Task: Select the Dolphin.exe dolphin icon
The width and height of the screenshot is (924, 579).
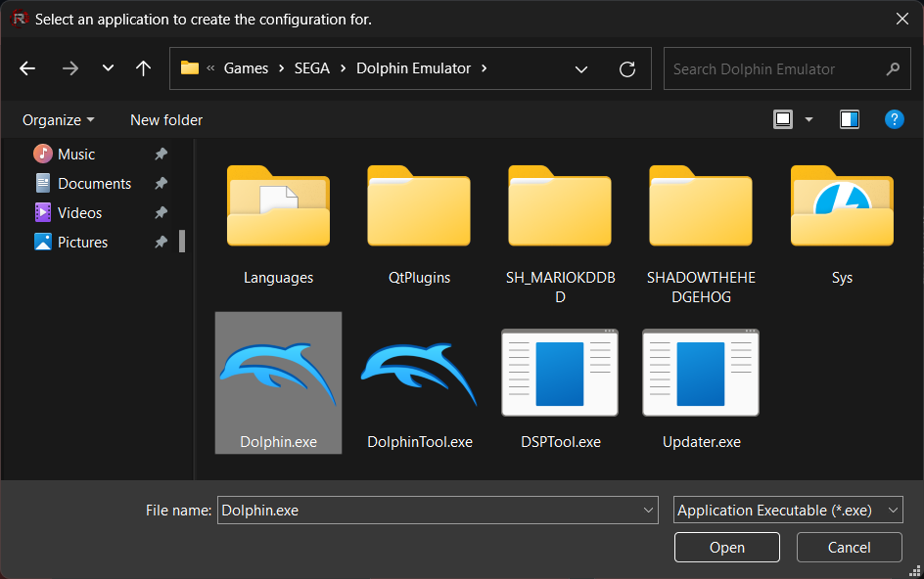Action: tap(278, 374)
